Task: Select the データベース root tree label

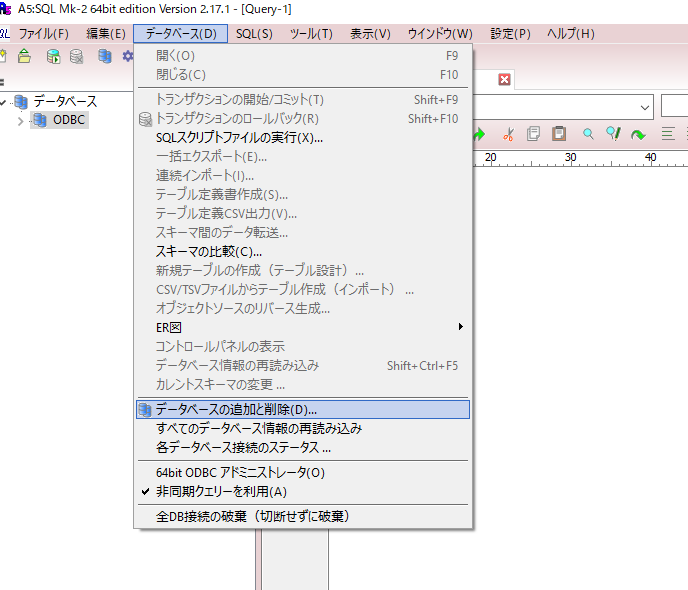Action: pos(65,101)
